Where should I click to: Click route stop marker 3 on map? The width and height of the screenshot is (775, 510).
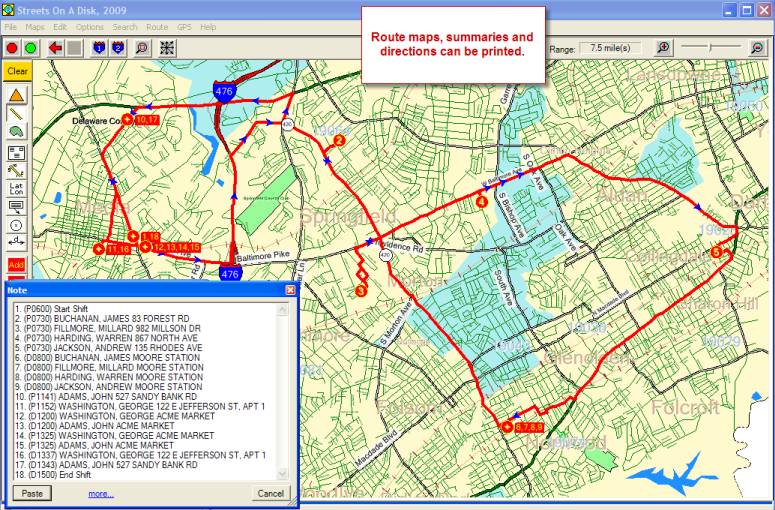click(x=361, y=291)
